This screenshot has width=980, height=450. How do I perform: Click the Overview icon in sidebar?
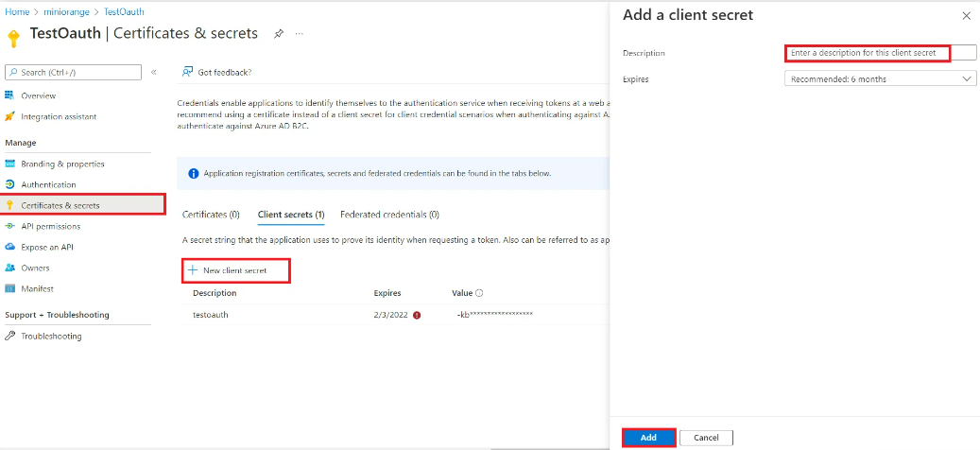tap(9, 95)
